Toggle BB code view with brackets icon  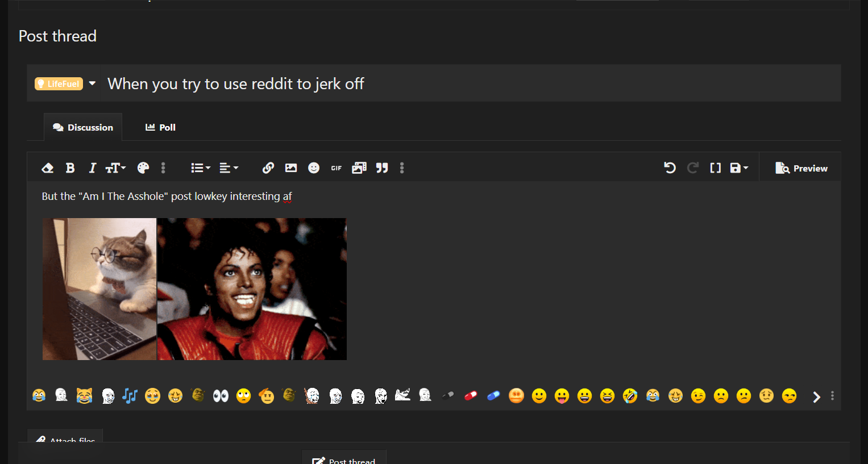(x=715, y=168)
